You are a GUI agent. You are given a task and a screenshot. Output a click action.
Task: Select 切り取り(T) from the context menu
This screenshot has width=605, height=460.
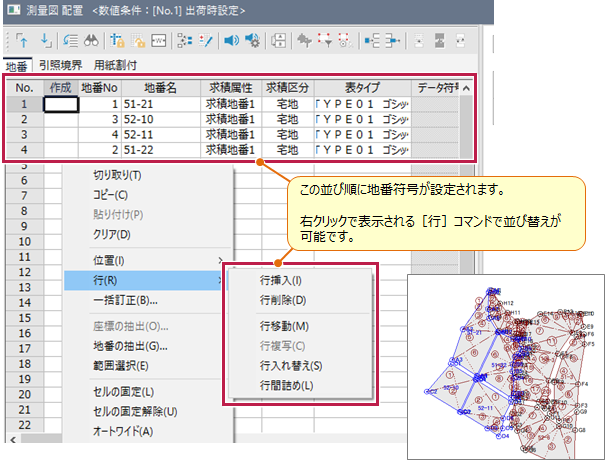point(116,175)
